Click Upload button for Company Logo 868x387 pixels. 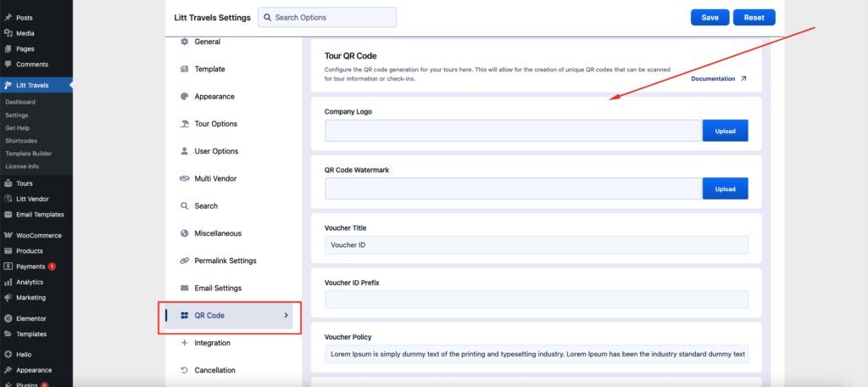725,131
